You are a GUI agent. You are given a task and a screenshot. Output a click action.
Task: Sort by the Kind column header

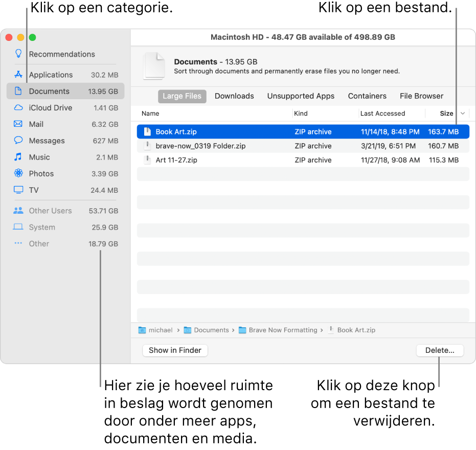(x=301, y=113)
